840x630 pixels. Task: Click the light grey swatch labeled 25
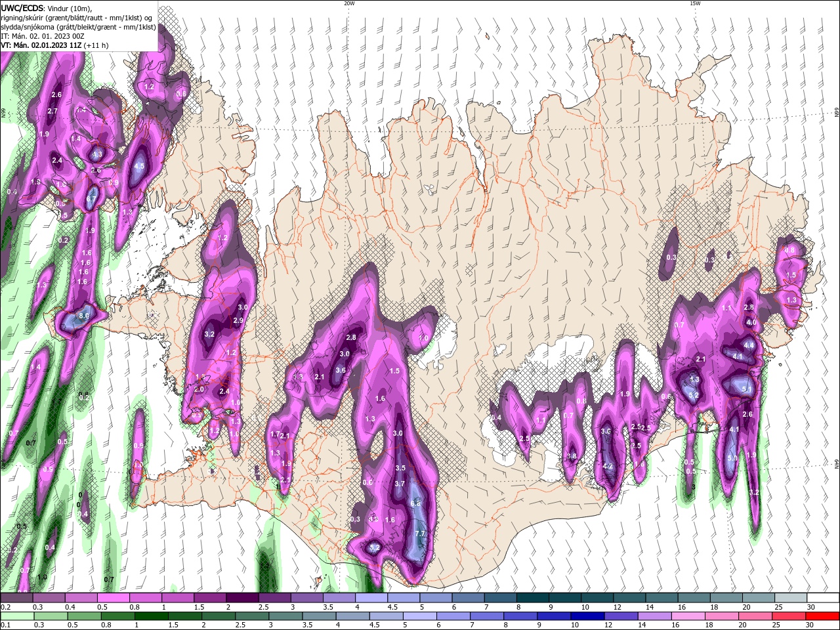pyautogui.click(x=790, y=598)
